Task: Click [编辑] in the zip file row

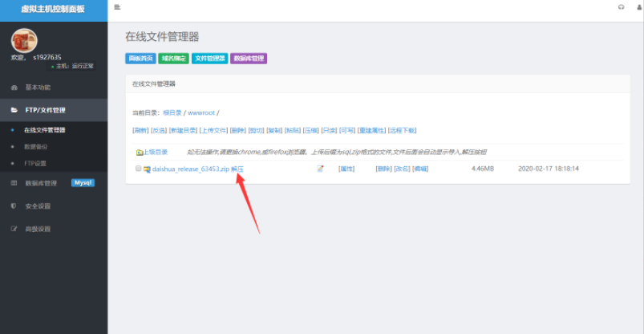Action: (420, 169)
